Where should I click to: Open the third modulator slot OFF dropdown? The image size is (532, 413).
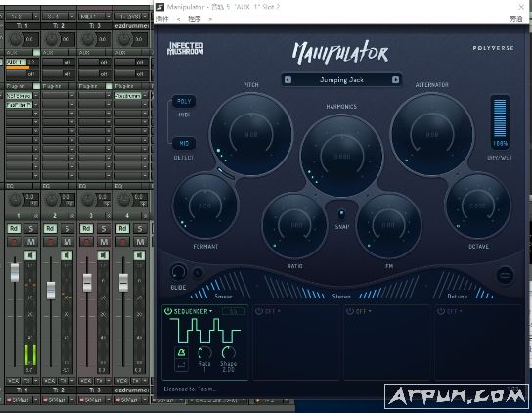click(x=364, y=311)
